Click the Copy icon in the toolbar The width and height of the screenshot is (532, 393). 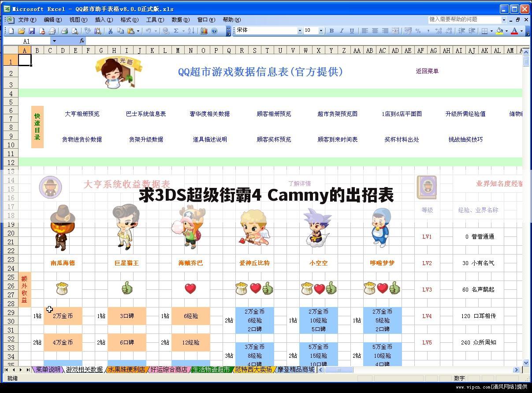120,31
